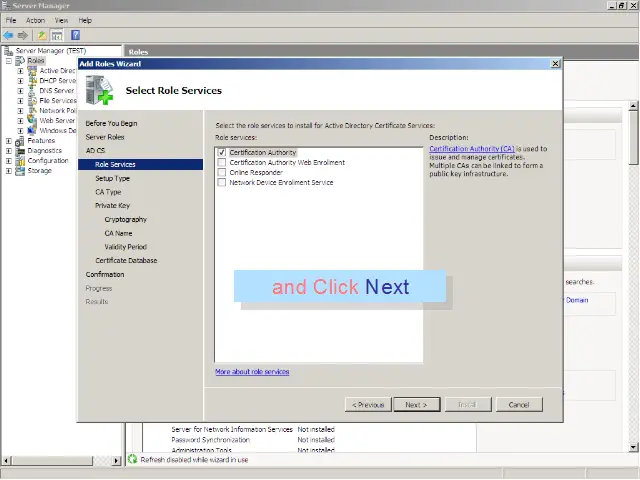Click Show/Hide Console Tree toolbar icon
640x480 pixels.
pyautogui.click(x=57, y=36)
